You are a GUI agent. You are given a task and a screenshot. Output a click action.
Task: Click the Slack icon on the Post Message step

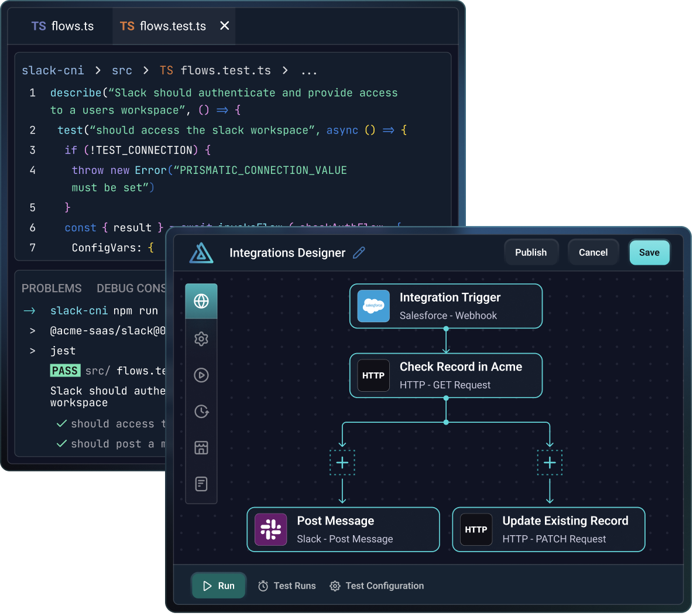(x=270, y=529)
